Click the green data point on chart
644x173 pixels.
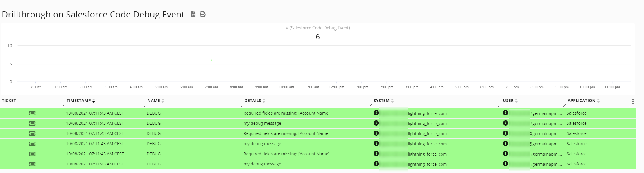pyautogui.click(x=211, y=60)
